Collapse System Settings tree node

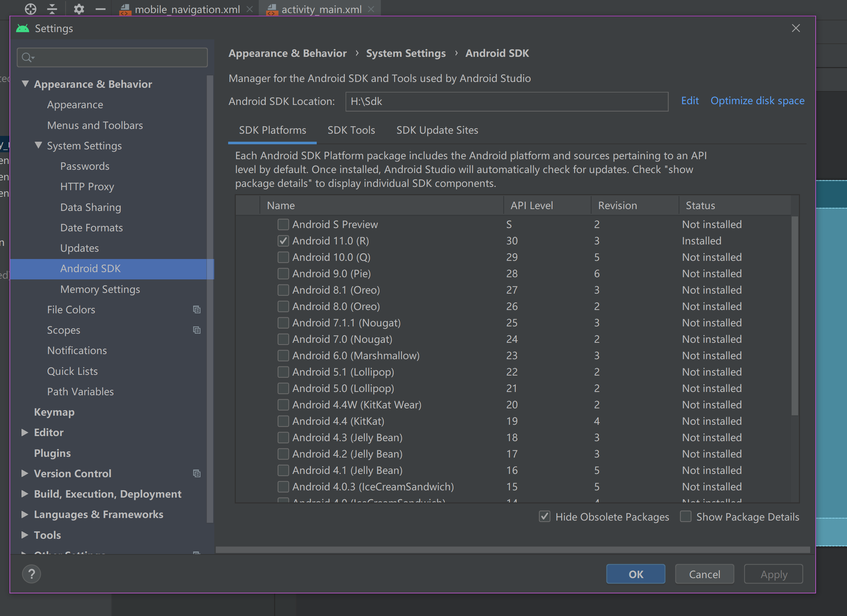tap(38, 145)
